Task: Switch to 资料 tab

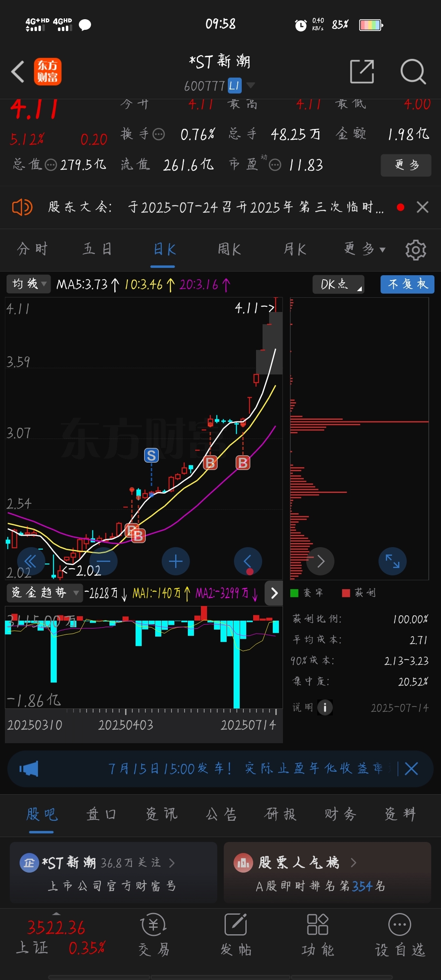Action: tap(400, 814)
